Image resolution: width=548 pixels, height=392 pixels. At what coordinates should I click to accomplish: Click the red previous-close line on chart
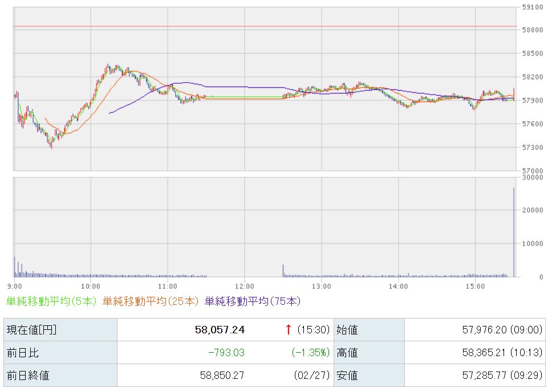(265, 26)
